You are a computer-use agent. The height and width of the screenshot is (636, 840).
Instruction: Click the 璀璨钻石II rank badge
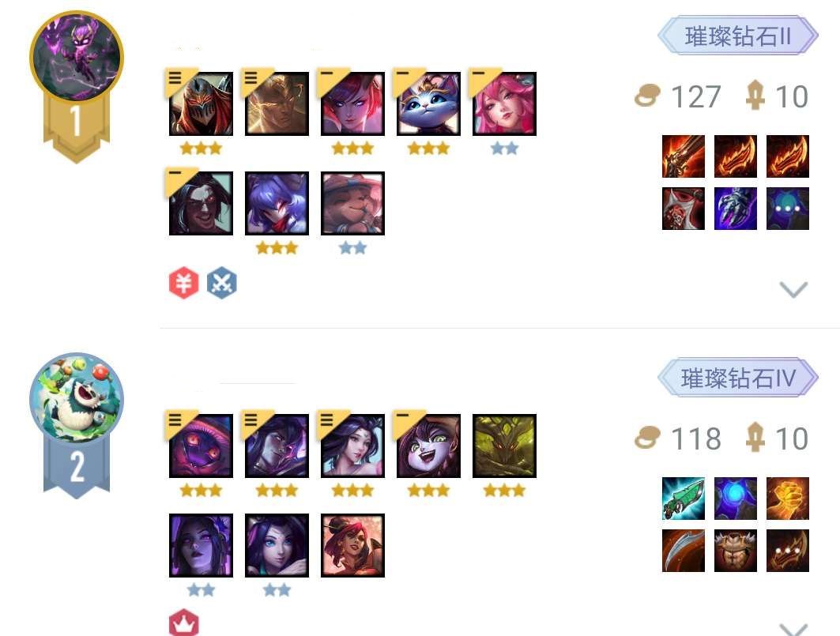(x=738, y=36)
